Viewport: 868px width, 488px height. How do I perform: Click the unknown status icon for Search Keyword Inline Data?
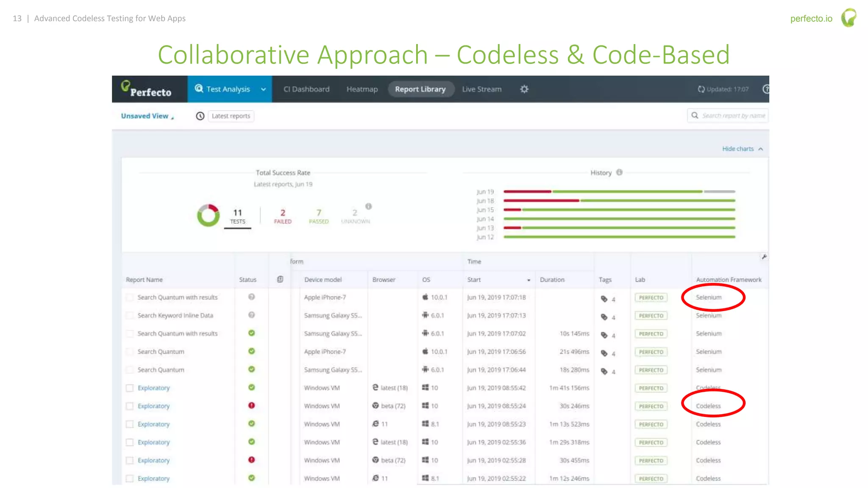point(251,315)
